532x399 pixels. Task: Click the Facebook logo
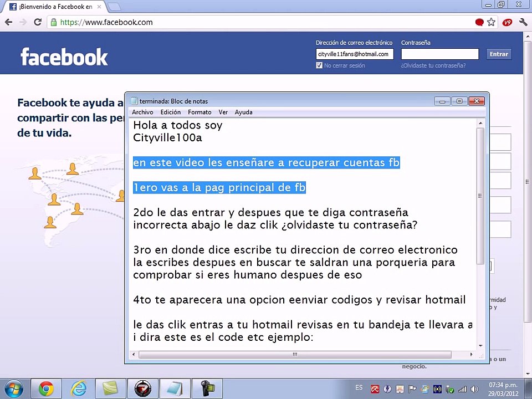click(64, 57)
